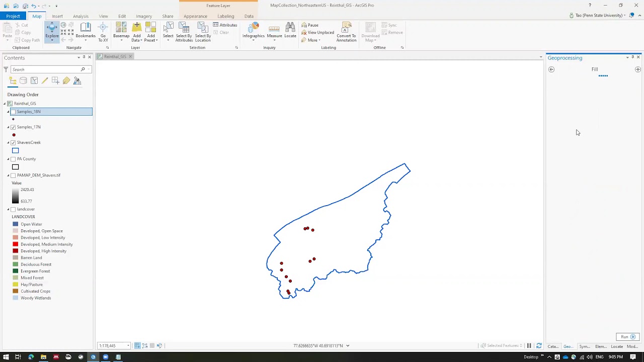
Task: Collapse the Reinthal_GIS map tree
Action: 5,104
